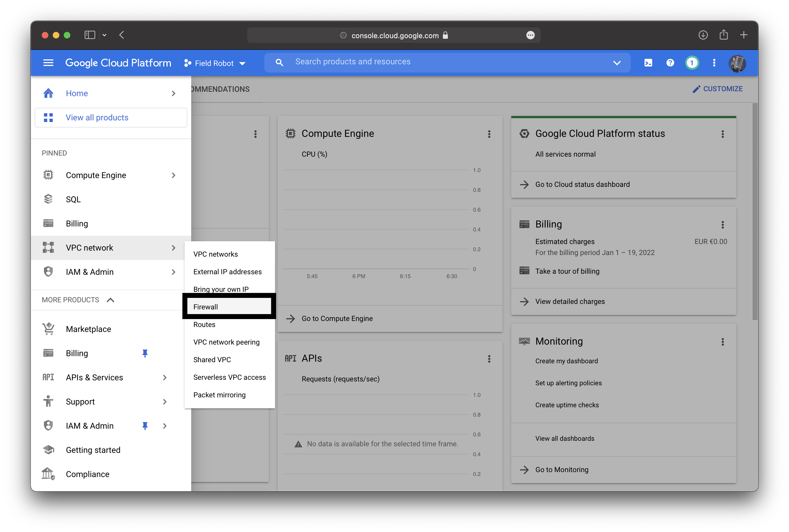
Task: Click the Safari sidebar toggle icon
Action: pyautogui.click(x=90, y=35)
